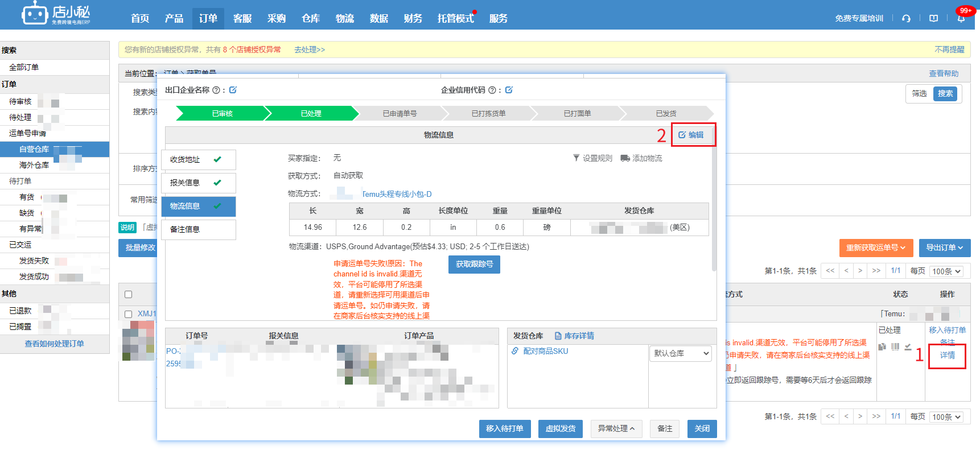Open the 仓库 top menu

[x=310, y=18]
